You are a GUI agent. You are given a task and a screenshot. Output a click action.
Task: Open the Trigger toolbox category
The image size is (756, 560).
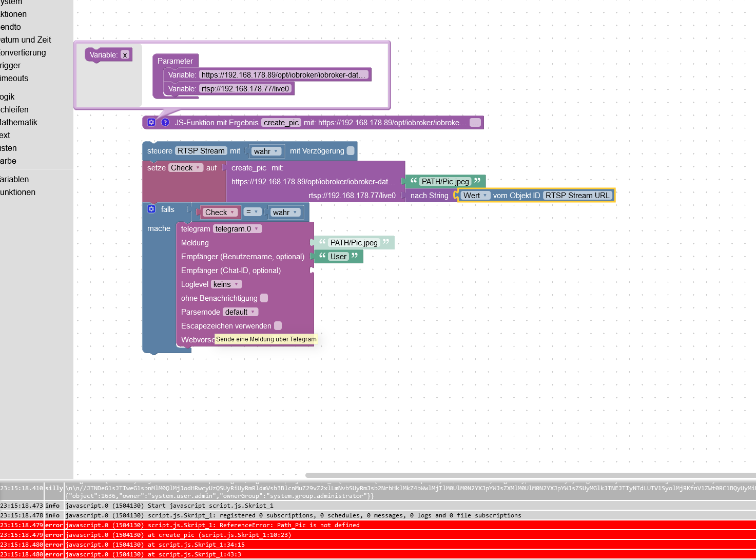coord(10,65)
